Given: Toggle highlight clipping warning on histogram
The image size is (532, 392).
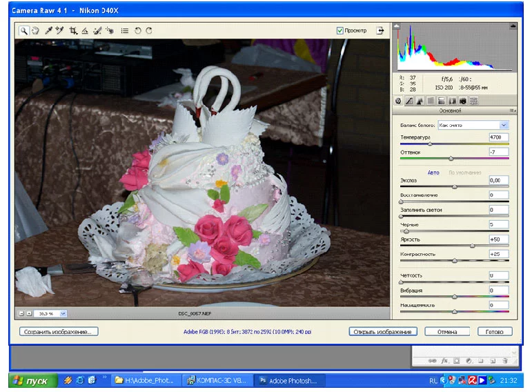Looking at the screenshot, I should tap(513, 26).
